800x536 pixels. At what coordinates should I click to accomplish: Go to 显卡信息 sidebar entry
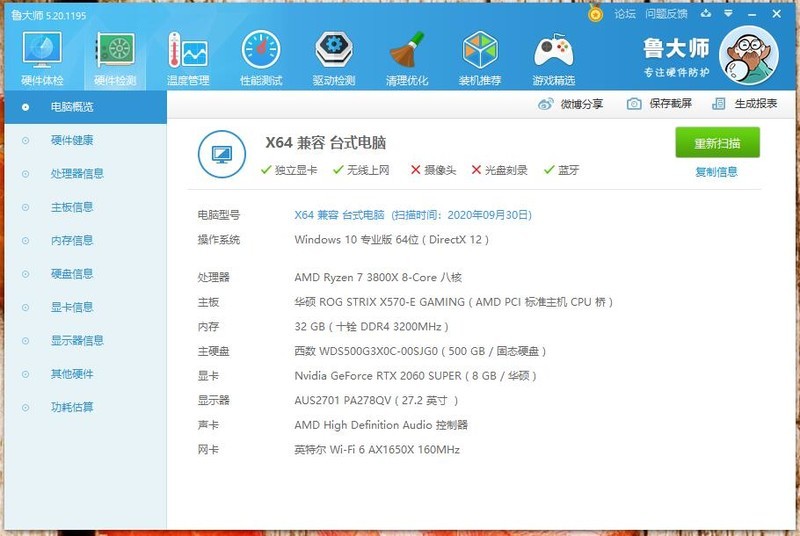click(72, 307)
